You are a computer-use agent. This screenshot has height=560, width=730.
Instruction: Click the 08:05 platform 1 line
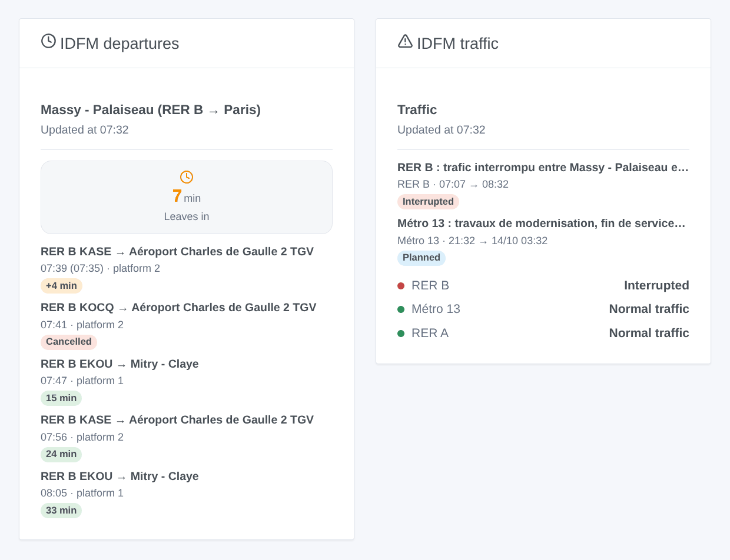(82, 494)
